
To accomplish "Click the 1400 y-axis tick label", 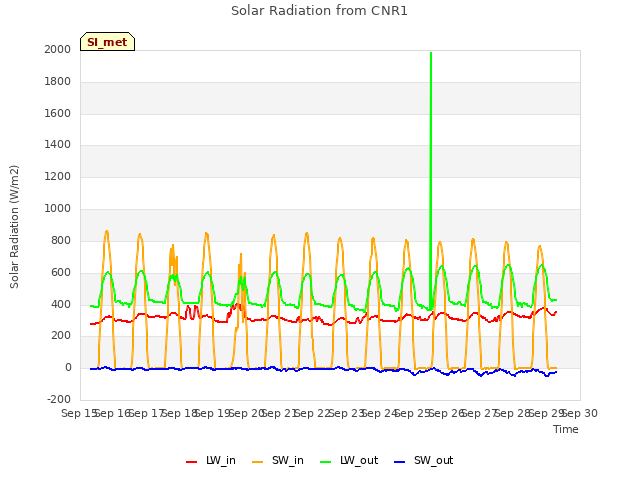I will tap(58, 145).
